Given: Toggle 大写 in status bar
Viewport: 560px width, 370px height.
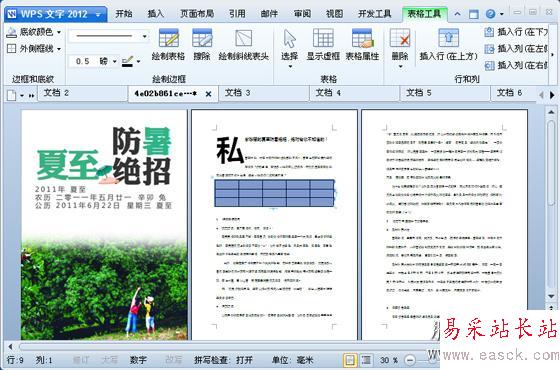Looking at the screenshot, I should pyautogui.click(x=110, y=360).
